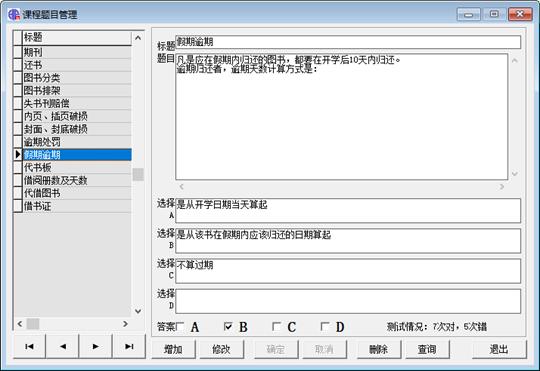Select 还书 row in list

point(77,65)
